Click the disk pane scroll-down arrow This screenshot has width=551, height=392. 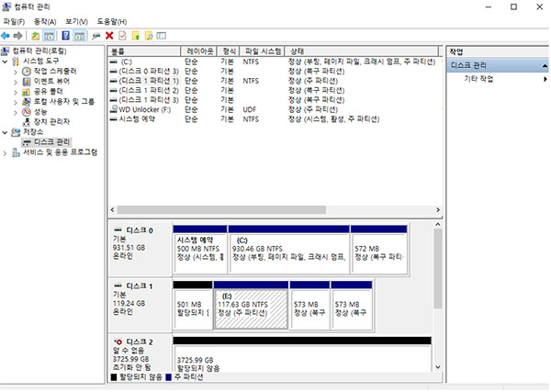pos(438,367)
